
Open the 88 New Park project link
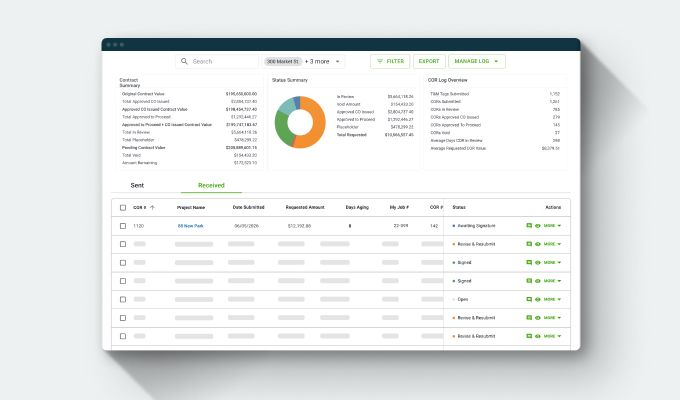pyautogui.click(x=190, y=226)
